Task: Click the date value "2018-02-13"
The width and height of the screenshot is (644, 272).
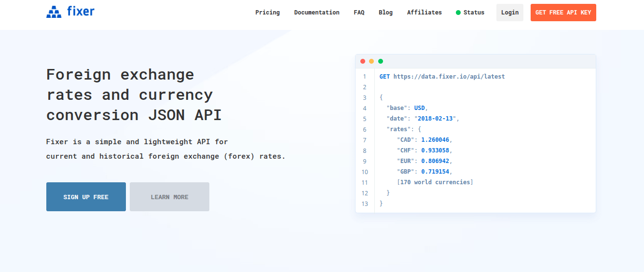Action: tap(435, 119)
